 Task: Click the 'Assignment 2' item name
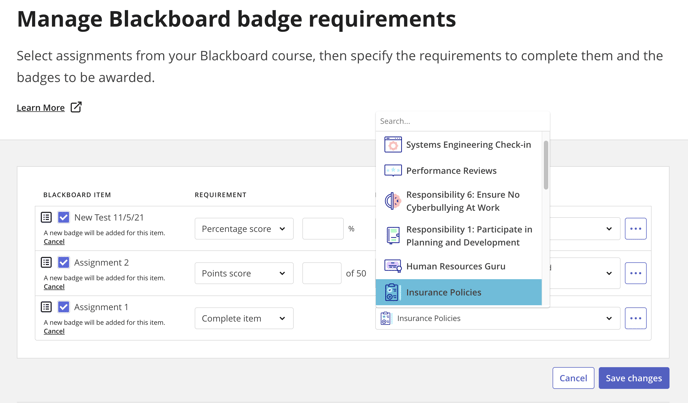pyautogui.click(x=101, y=263)
